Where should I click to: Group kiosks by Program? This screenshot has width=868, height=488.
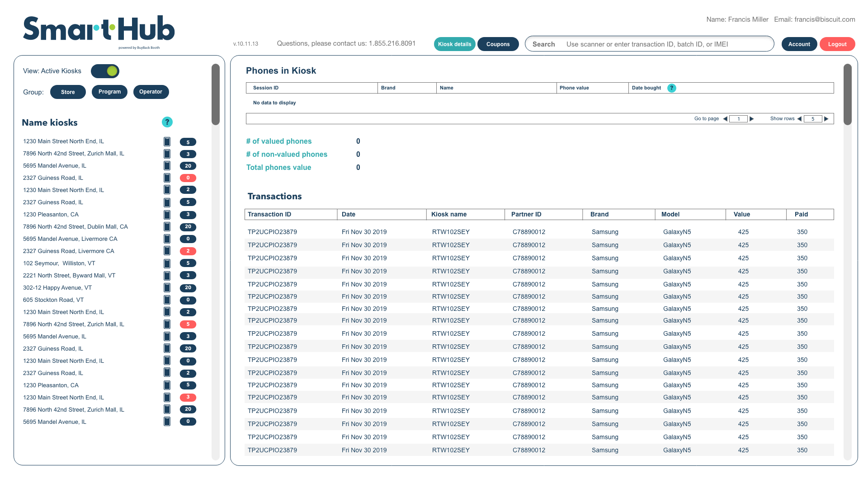[x=109, y=92]
